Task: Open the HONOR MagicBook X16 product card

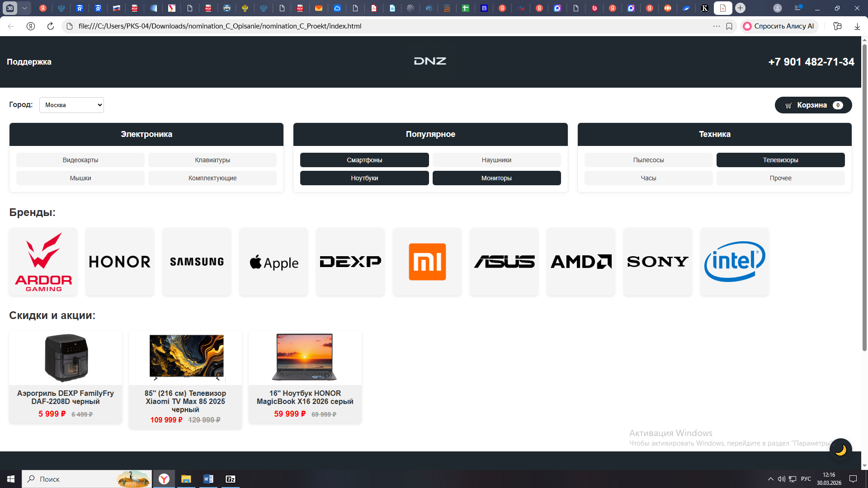Action: (x=305, y=377)
